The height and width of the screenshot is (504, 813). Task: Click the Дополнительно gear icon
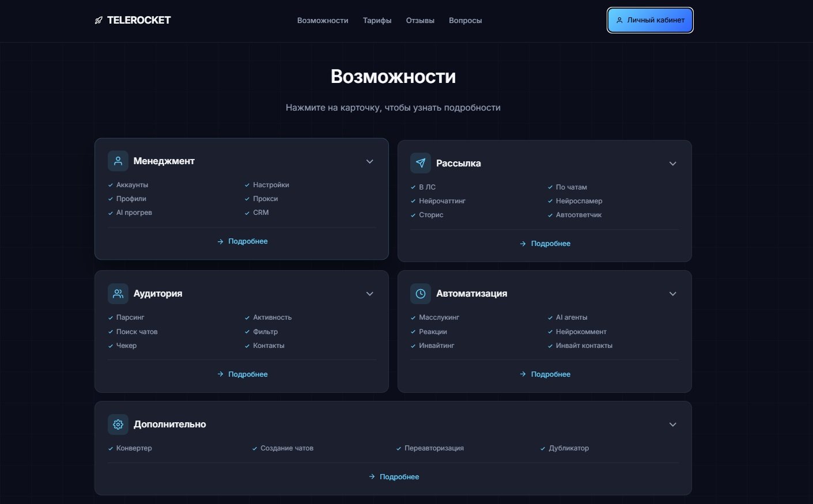point(118,425)
